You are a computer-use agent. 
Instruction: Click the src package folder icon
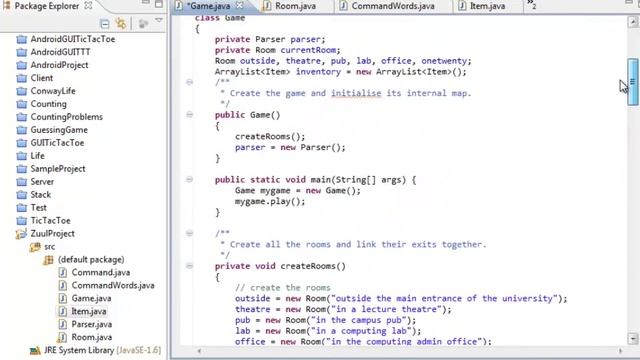[35, 247]
